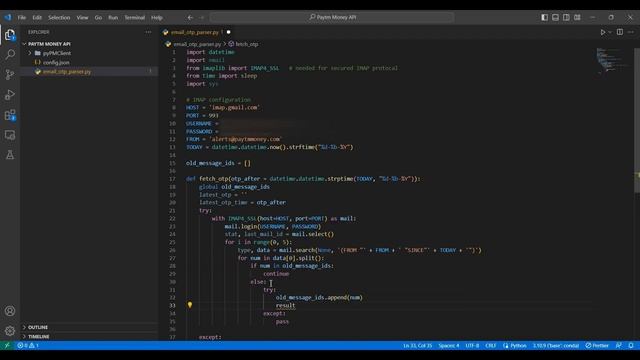Run the Python file with the play button
This screenshot has width=640, height=360.
602,32
